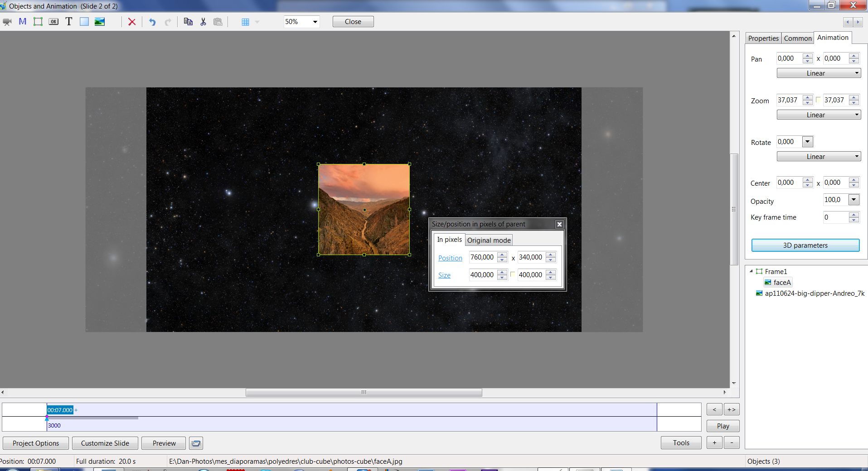The width and height of the screenshot is (868, 471).
Task: Click the Position link in size dialog
Action: 450,258
